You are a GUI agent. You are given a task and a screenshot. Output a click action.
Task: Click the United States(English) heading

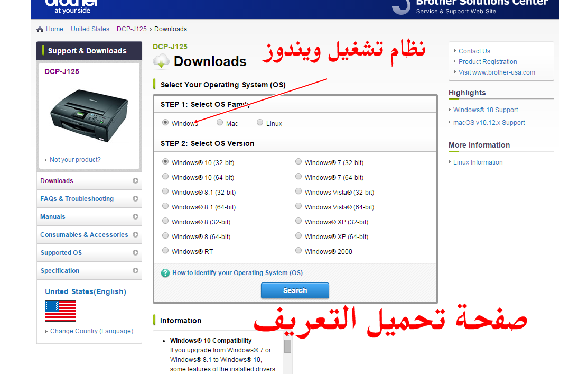(86, 292)
